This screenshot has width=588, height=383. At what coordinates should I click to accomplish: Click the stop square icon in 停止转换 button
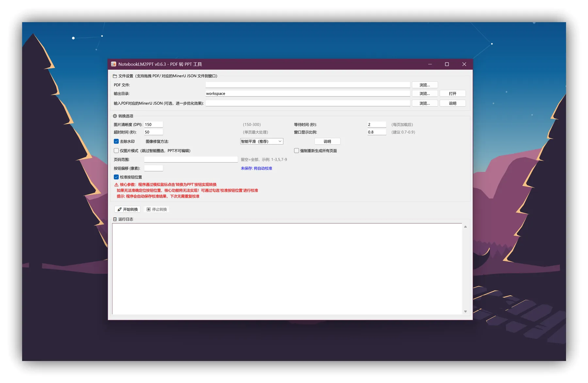point(148,209)
